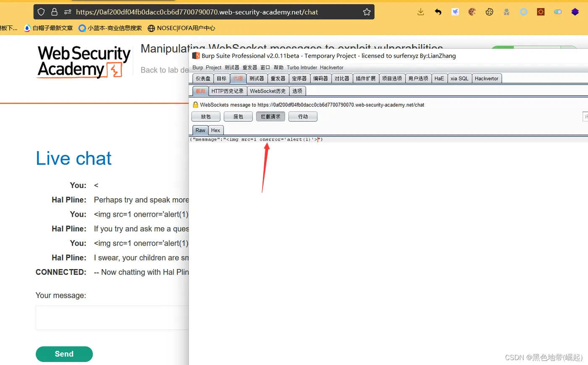Click the 废包 drop button
The width and height of the screenshot is (588, 365).
coord(238,117)
